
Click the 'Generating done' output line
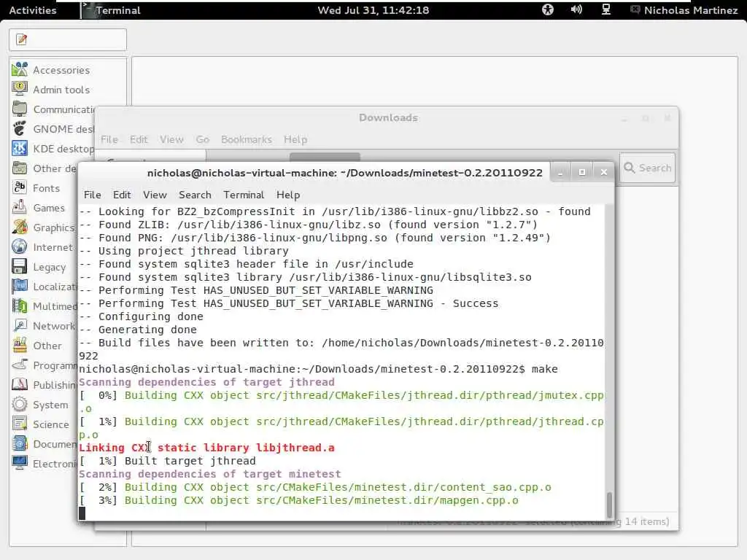tap(138, 330)
